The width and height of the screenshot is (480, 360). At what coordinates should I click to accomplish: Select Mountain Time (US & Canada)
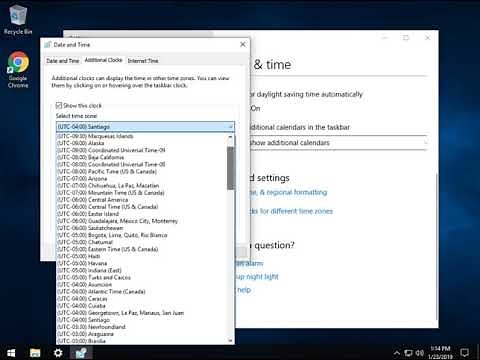point(142,193)
